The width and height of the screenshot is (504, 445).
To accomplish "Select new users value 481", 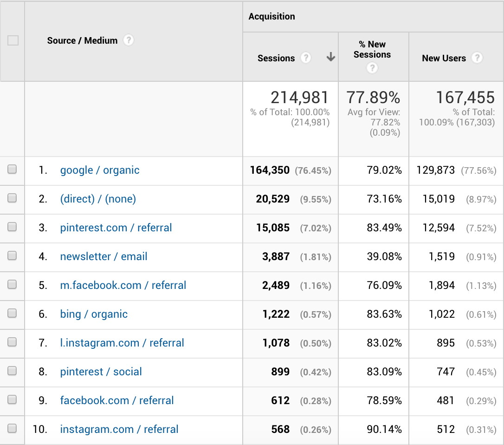I will [446, 400].
